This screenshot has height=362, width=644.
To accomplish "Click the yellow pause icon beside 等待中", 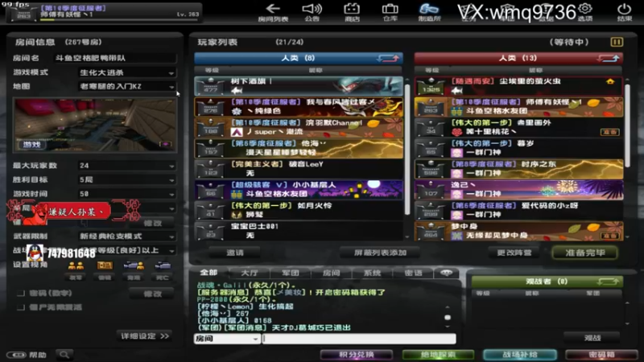I will coord(617,42).
